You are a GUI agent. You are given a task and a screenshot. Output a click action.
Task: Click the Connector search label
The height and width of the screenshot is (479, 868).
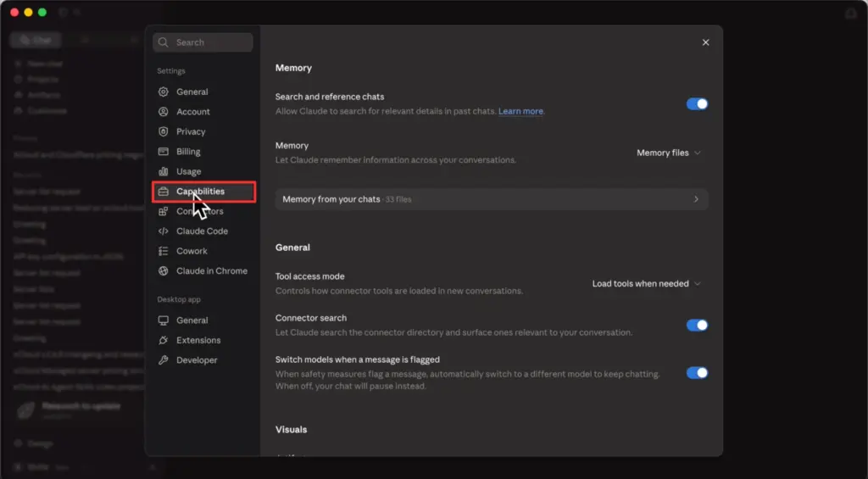[x=311, y=318]
